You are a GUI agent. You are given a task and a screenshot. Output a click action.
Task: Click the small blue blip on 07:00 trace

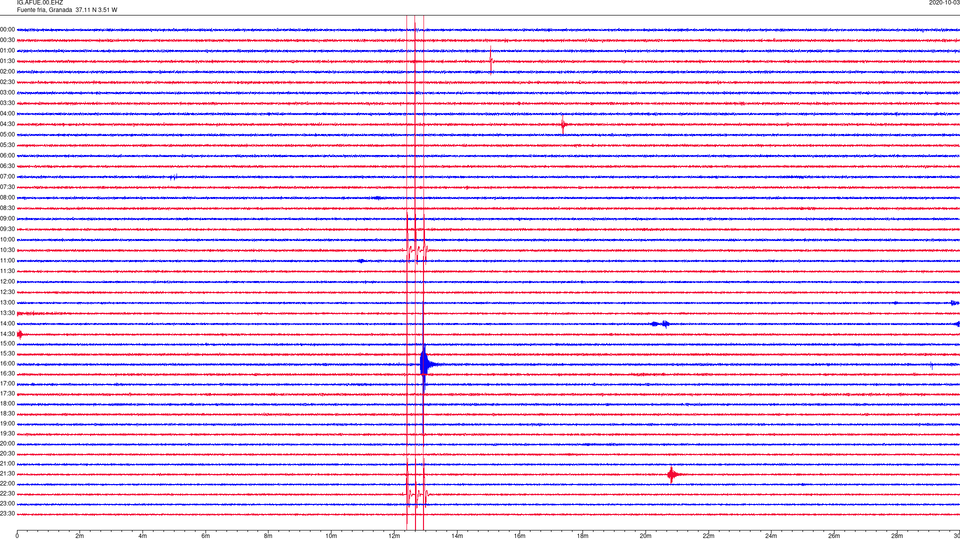[174, 177]
